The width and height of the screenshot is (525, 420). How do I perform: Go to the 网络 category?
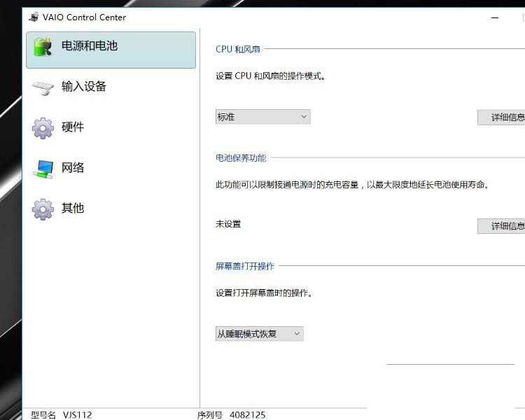pyautogui.click(x=73, y=167)
